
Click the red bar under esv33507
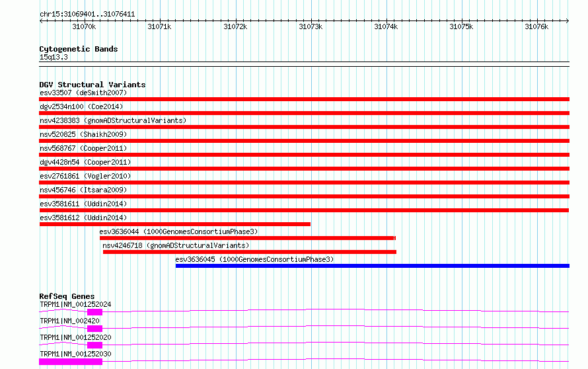tap(304, 99)
